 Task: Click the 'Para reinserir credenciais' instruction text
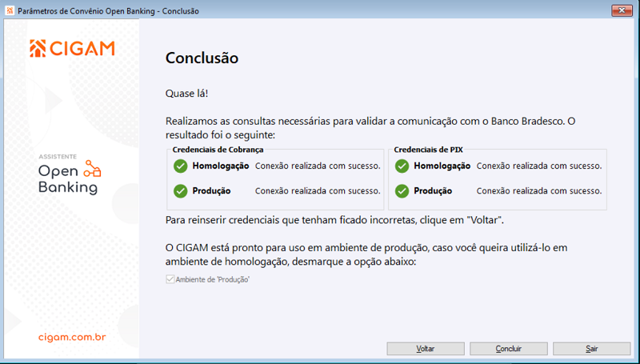point(334,220)
